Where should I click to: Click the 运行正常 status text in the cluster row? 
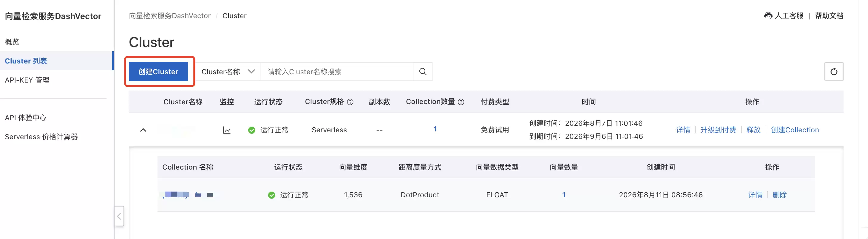274,130
